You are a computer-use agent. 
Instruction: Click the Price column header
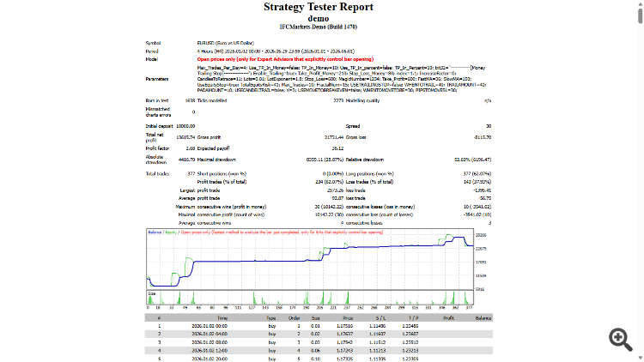pyautogui.click(x=348, y=318)
